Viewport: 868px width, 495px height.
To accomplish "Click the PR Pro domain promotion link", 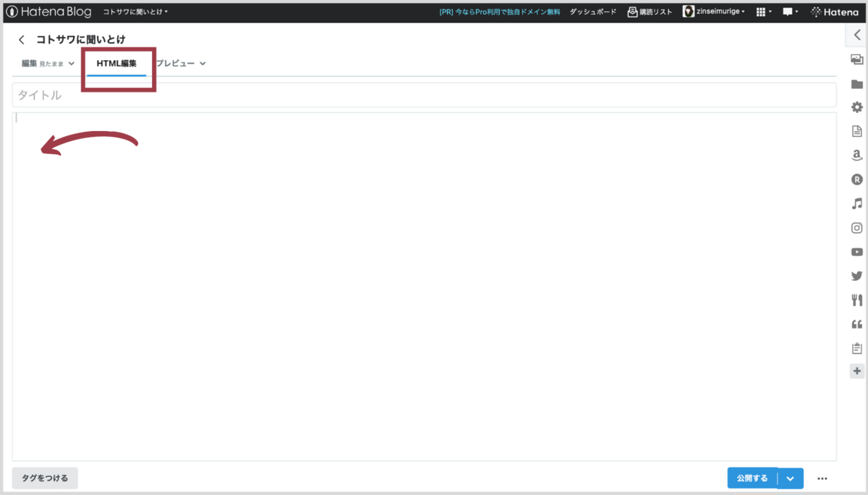I will 499,12.
